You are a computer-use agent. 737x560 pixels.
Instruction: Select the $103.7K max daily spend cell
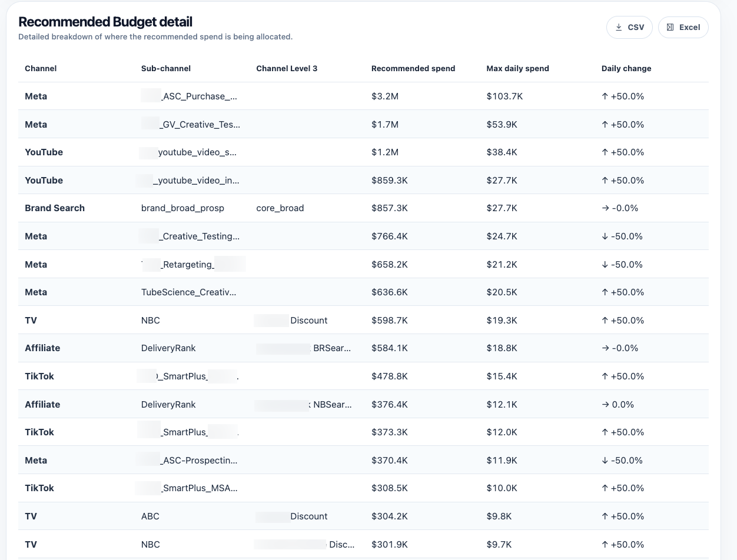point(504,96)
